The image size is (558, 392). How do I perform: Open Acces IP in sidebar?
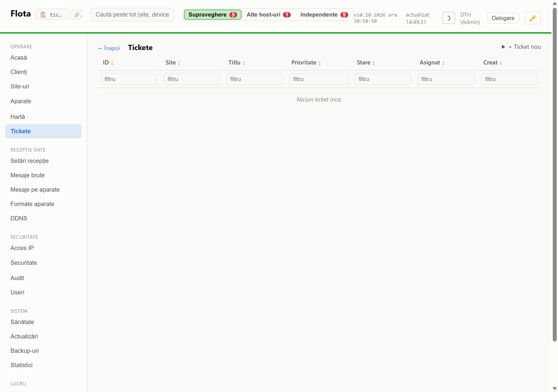[x=43, y=248]
